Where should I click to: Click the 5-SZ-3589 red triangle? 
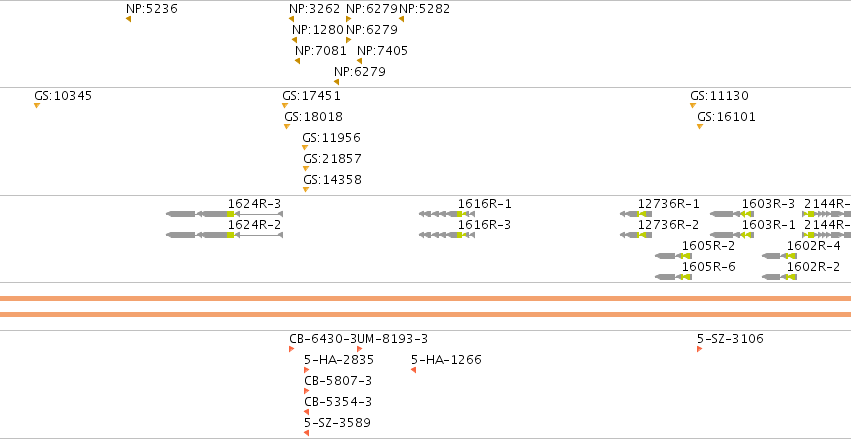(307, 433)
